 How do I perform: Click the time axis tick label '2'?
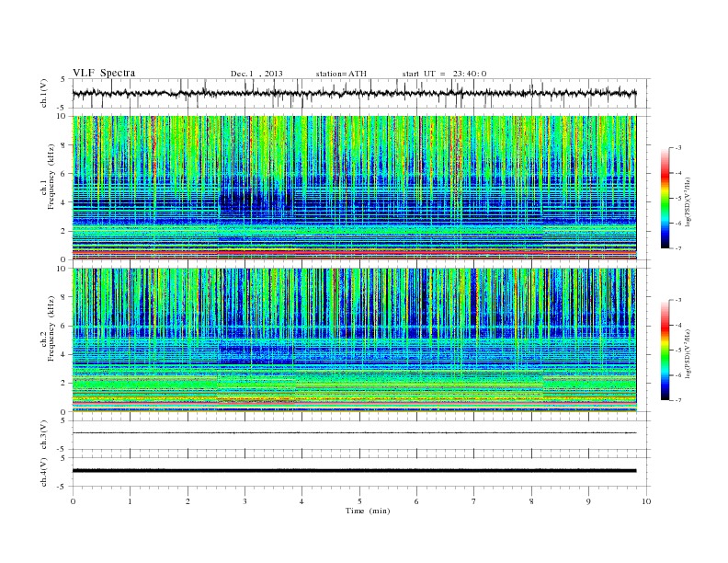tap(188, 501)
